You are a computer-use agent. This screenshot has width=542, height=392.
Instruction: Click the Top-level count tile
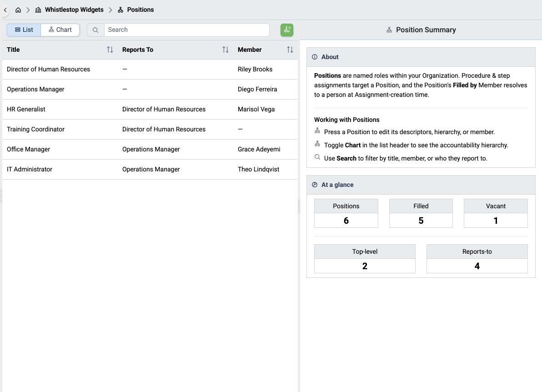pos(365,259)
